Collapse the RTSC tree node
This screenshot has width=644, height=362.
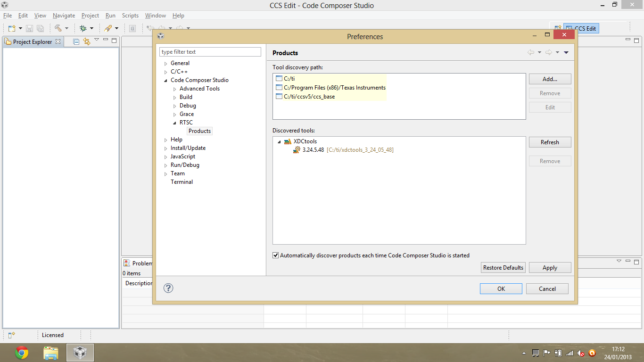tap(175, 123)
